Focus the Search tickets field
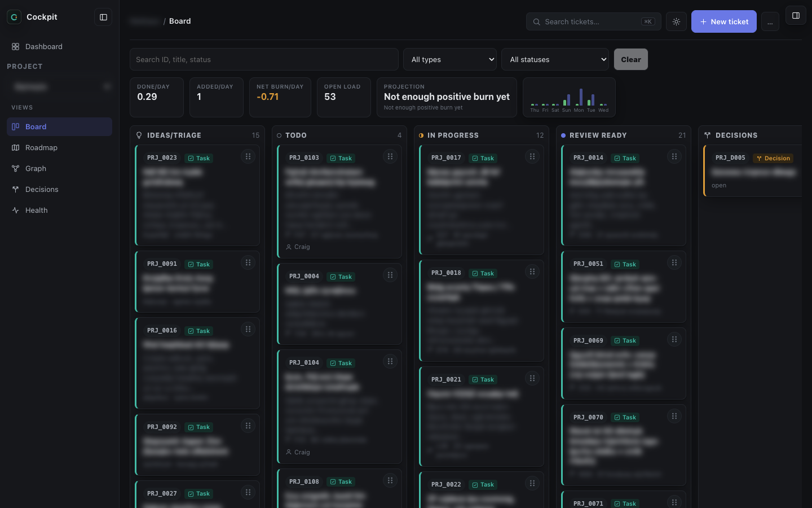The height and width of the screenshot is (508, 812). [x=593, y=21]
